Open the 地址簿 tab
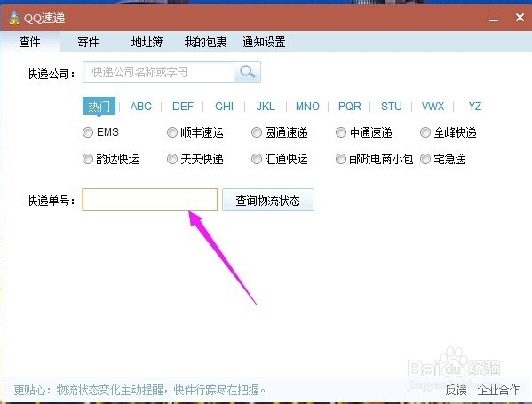Viewport: 532px width, 404px height. [147, 42]
